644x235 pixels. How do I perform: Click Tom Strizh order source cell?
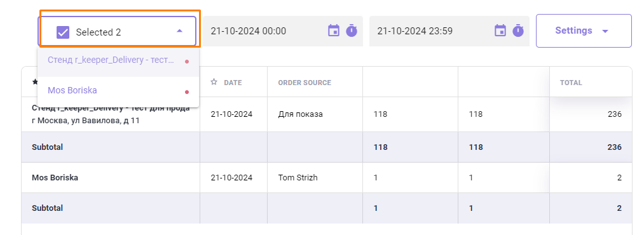[x=298, y=178]
